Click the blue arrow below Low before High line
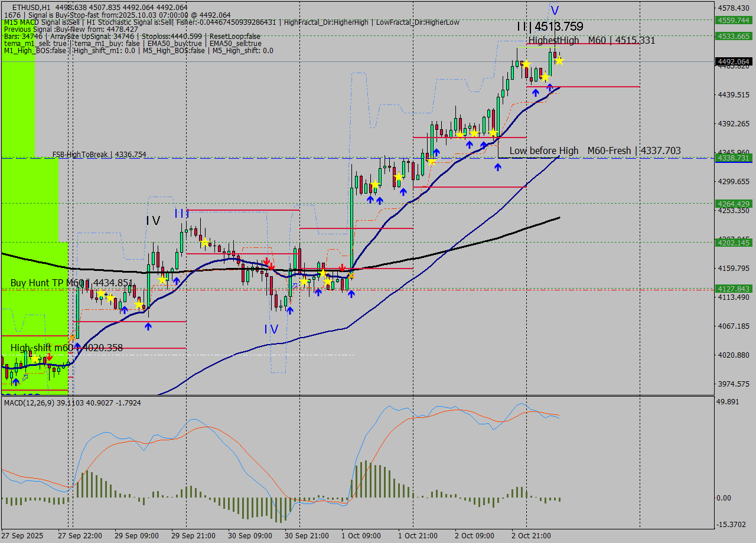Viewport: 756px width, 543px height. pyautogui.click(x=498, y=167)
